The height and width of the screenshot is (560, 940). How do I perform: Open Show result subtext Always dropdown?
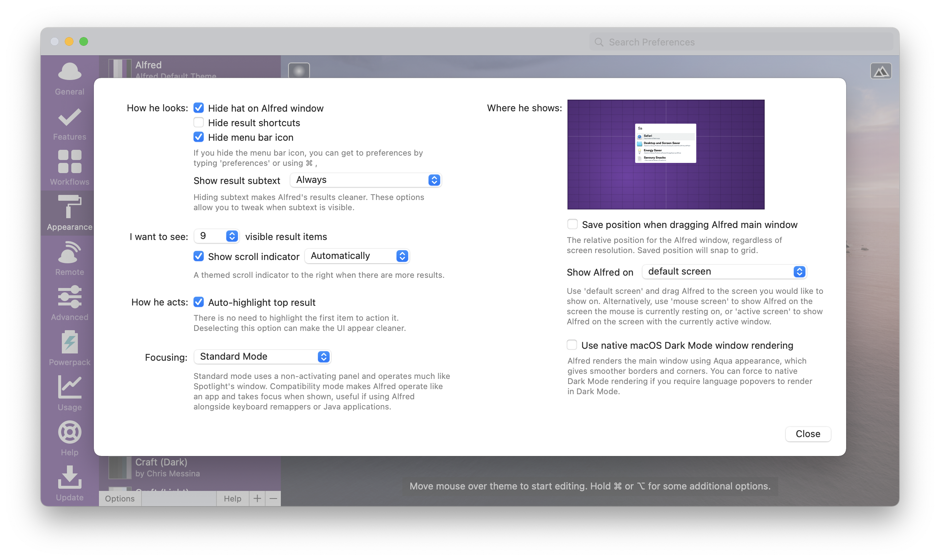(366, 180)
